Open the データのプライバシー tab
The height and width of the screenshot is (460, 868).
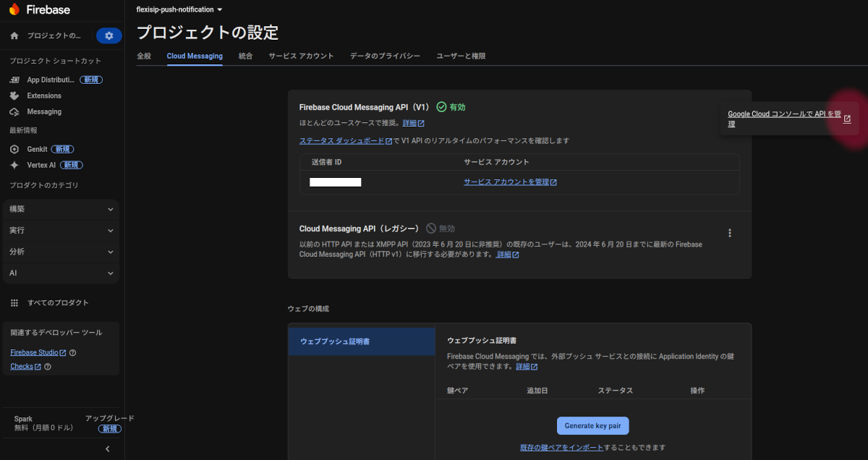click(x=385, y=56)
